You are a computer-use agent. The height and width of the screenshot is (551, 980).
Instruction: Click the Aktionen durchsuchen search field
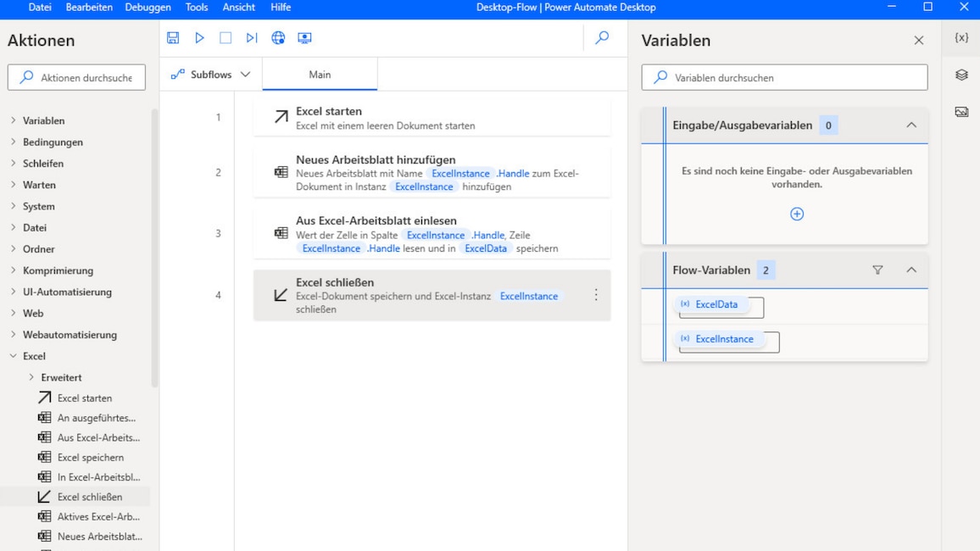click(77, 77)
